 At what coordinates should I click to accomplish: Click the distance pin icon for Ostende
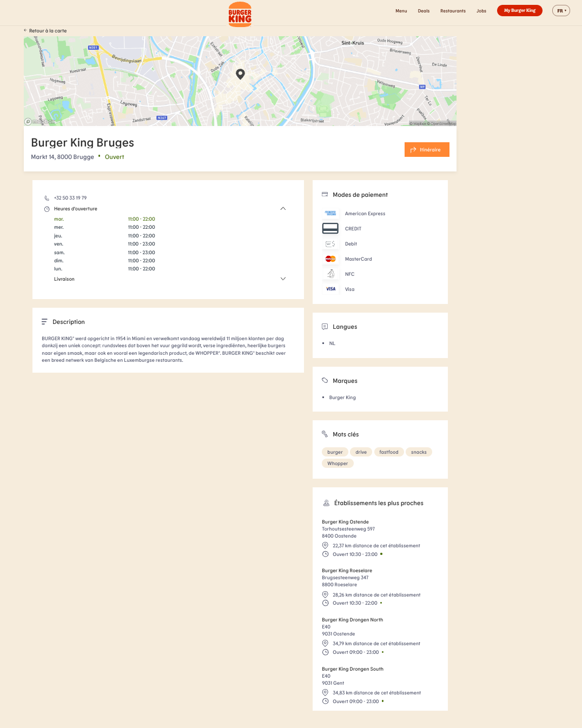pos(325,545)
